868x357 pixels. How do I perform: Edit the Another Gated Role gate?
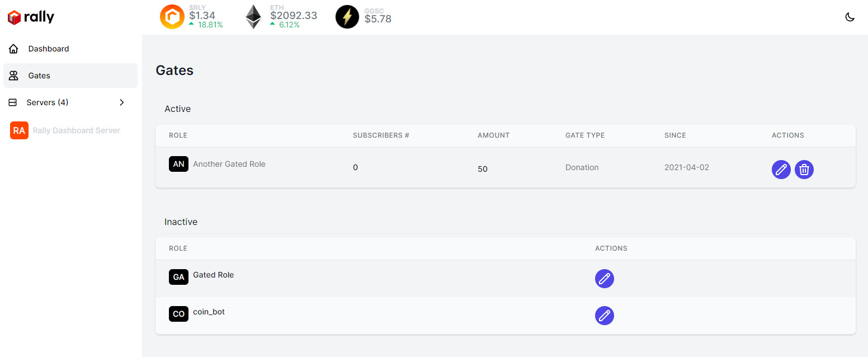click(781, 170)
